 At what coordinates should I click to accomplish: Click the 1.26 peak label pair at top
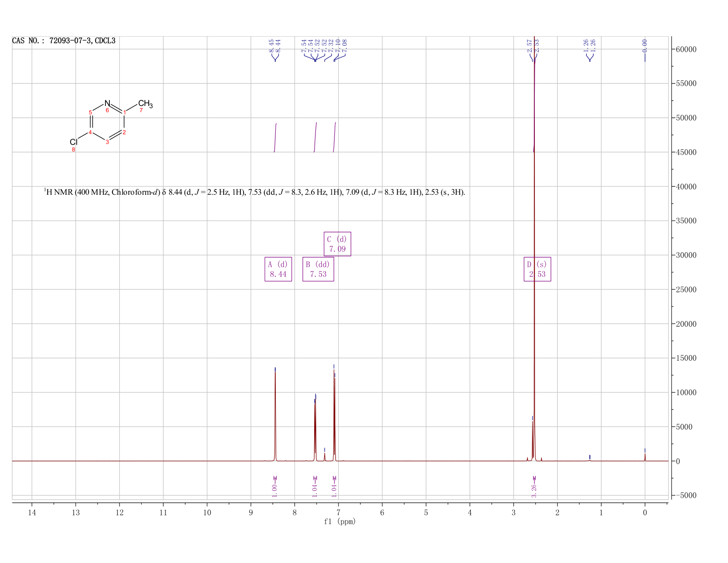coord(589,45)
